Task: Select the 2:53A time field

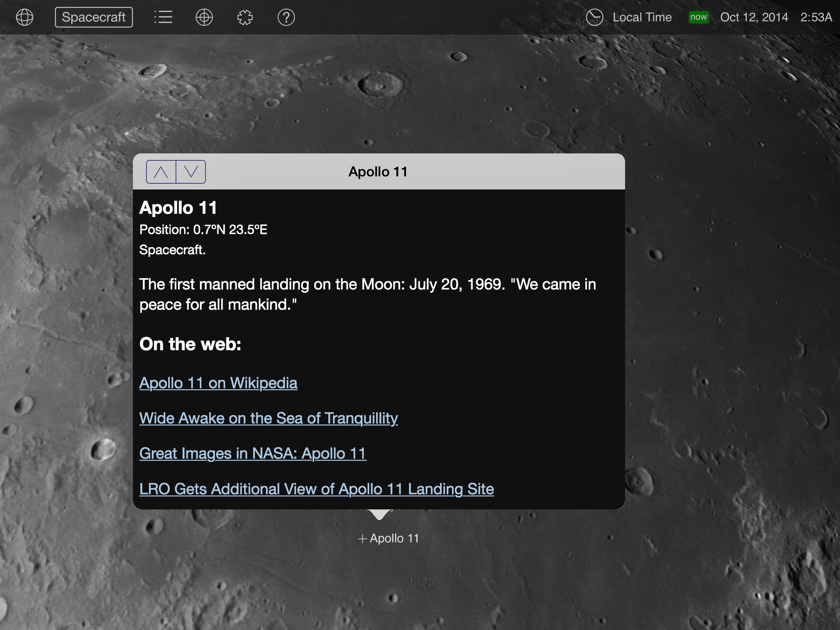Action: tap(816, 17)
